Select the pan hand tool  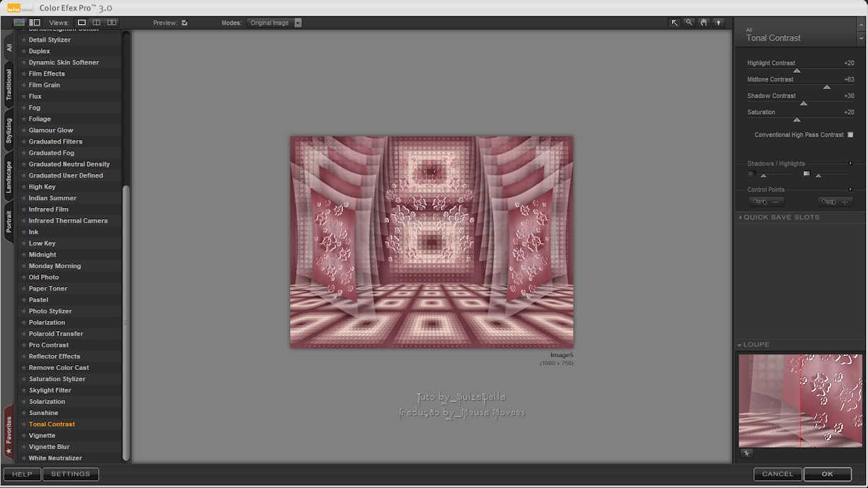[704, 23]
